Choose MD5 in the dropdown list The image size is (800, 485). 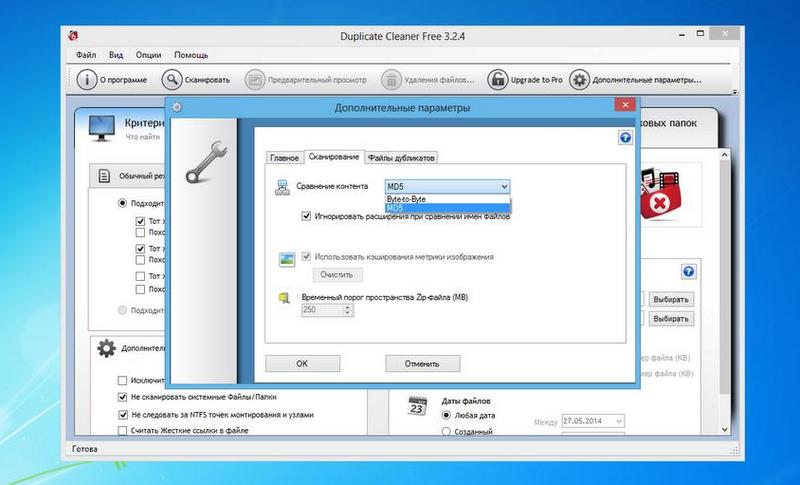[447, 208]
